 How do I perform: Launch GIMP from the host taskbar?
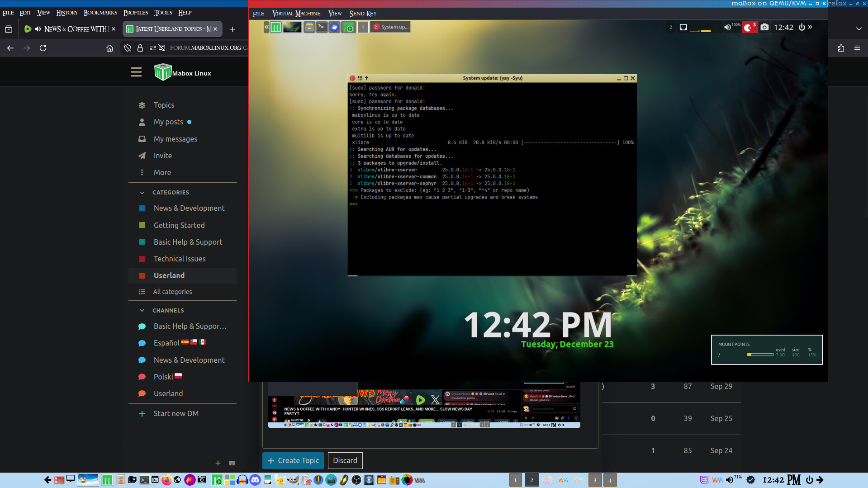[x=293, y=480]
